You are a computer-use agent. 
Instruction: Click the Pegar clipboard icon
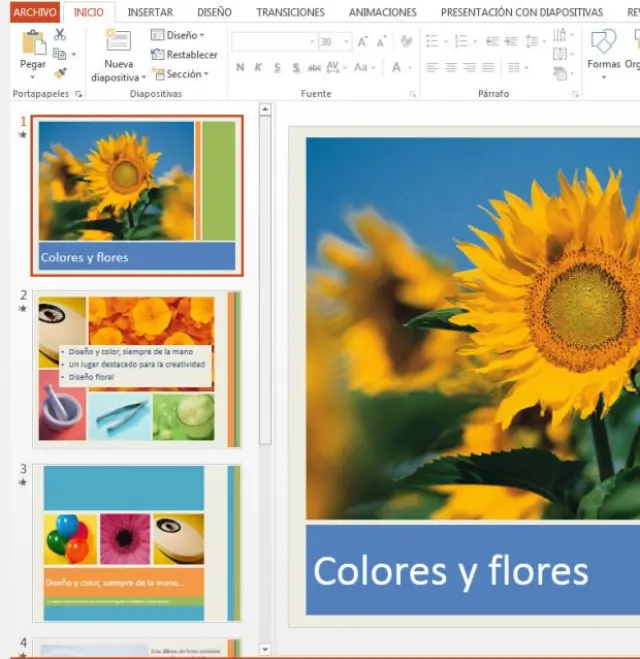(33, 43)
